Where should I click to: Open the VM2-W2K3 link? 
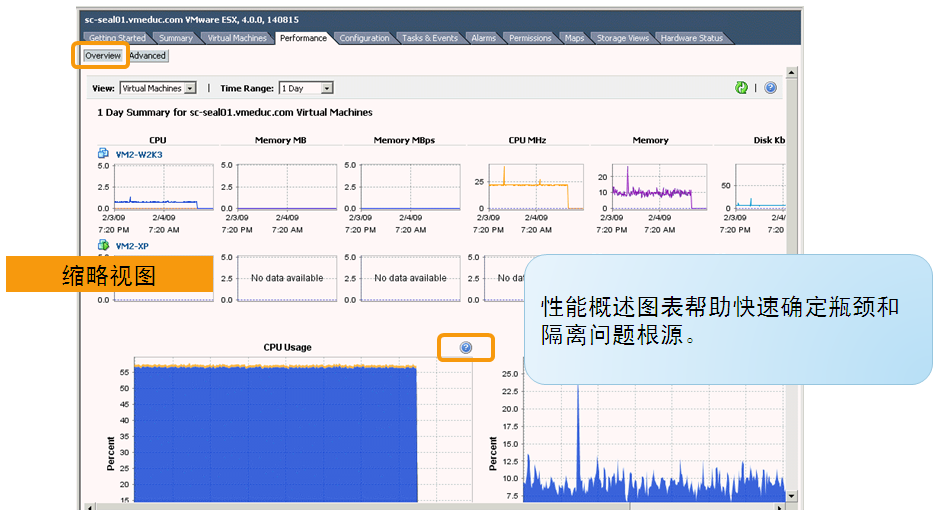[139, 154]
